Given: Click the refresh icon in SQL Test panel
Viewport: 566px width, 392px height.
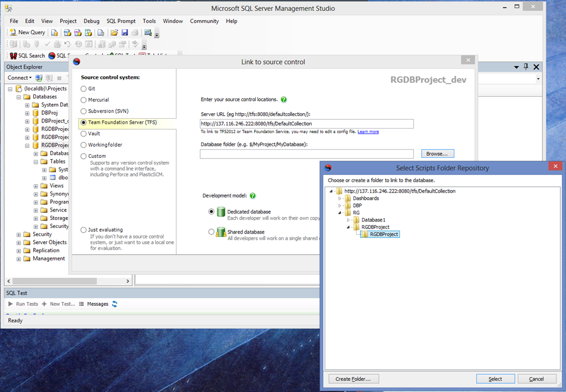Looking at the screenshot, I should coord(115,304).
